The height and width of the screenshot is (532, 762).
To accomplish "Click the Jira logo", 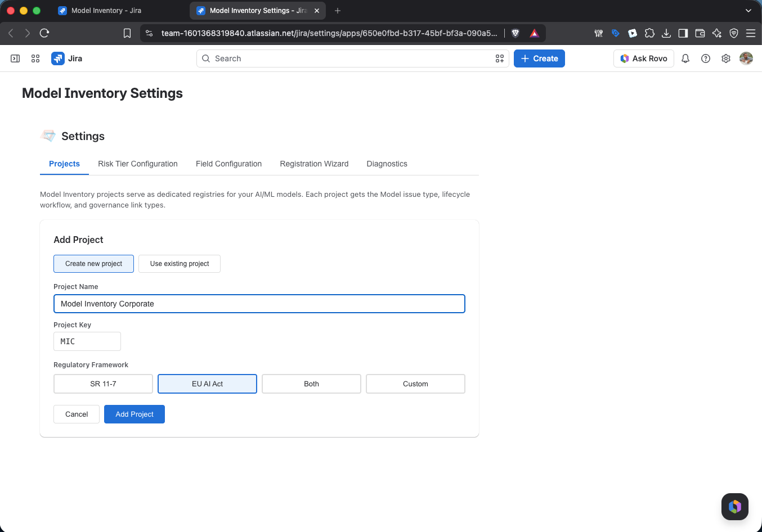I will (x=67, y=58).
